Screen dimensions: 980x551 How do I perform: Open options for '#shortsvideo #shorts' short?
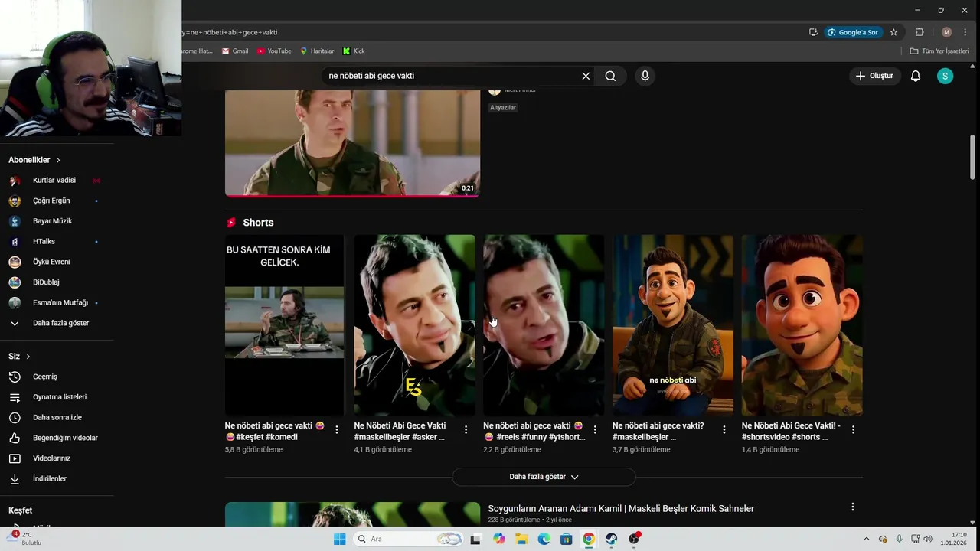click(x=853, y=430)
